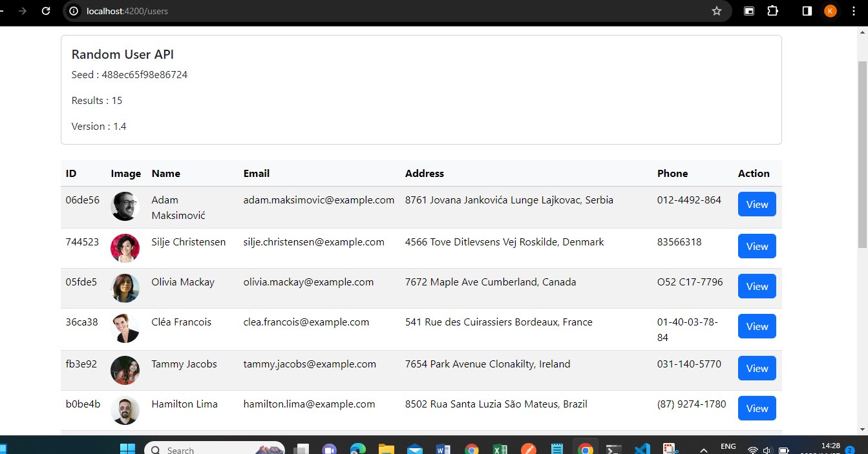
Task: Open the browser extensions puzzle icon
Action: tap(773, 11)
